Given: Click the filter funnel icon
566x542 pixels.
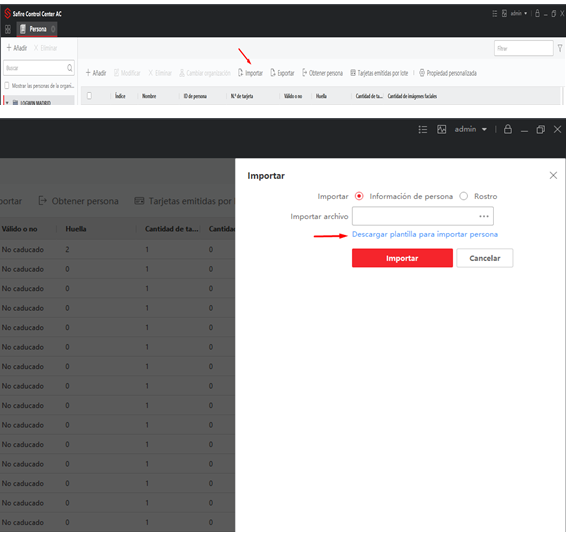Looking at the screenshot, I should click(560, 48).
